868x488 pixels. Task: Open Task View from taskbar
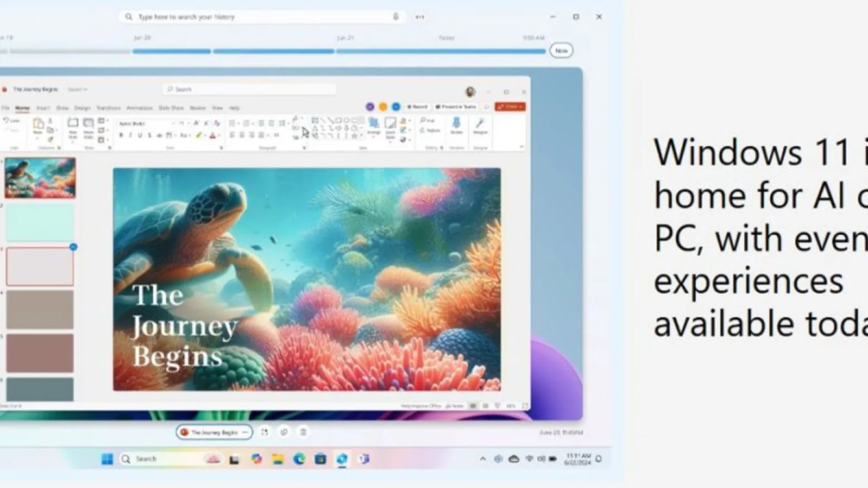pos(234,459)
